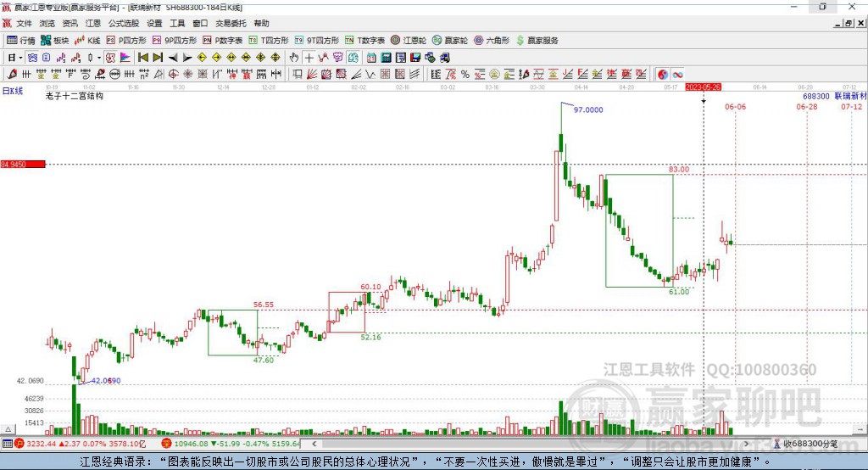Click 收688300分笔 status entry
Viewport: 868px width, 470px height.
tap(805, 444)
